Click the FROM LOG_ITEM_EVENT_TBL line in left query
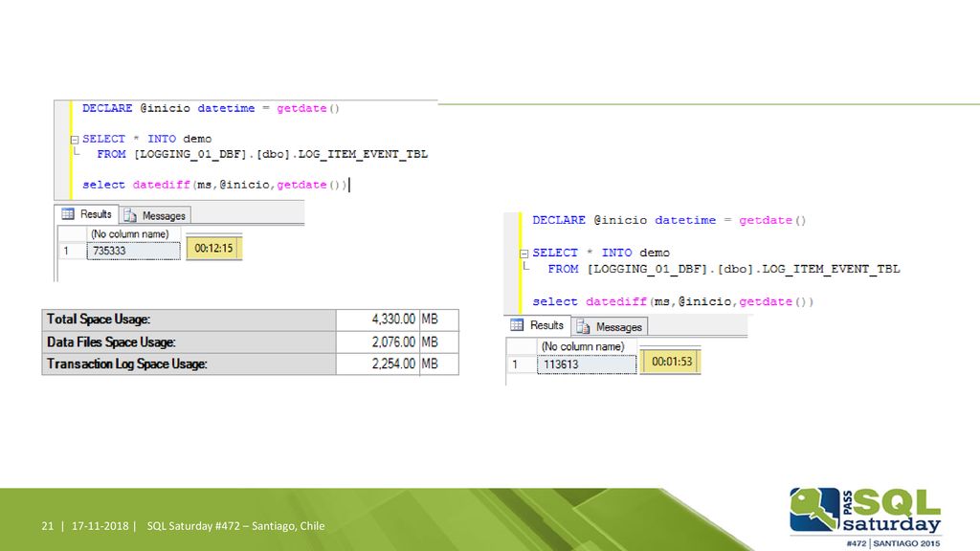Viewport: 980px width, 551px height. click(262, 154)
